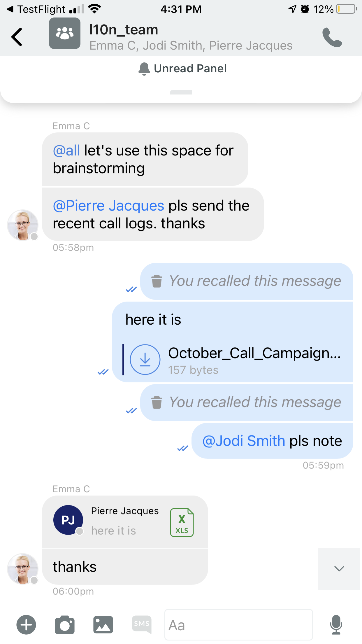Start a call with the phone icon
This screenshot has height=644, width=362.
pos(332,38)
